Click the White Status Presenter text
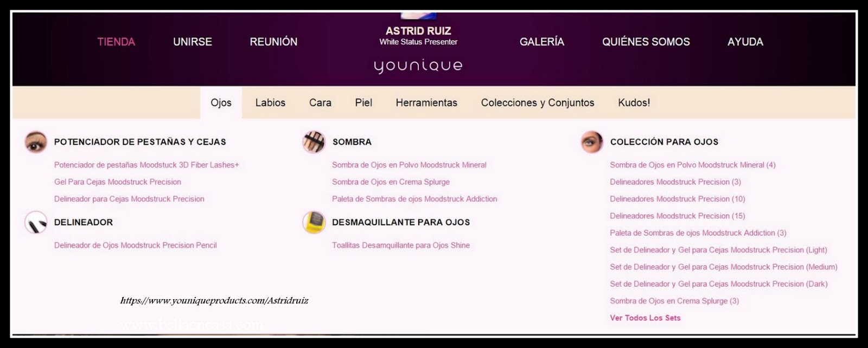 pos(418,42)
